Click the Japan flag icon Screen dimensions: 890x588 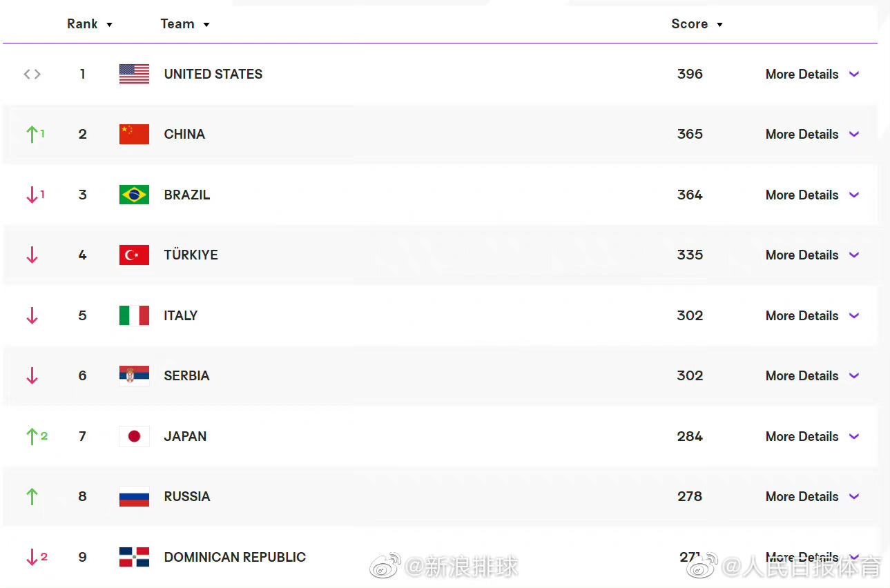point(134,436)
